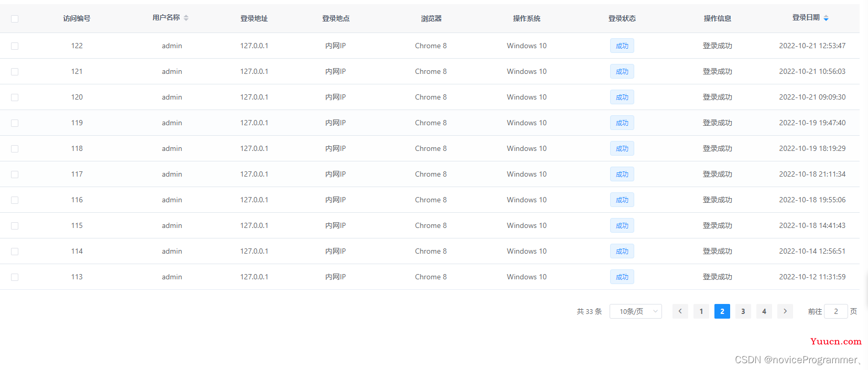
Task: Click the 操作信息 column header
Action: (718, 18)
